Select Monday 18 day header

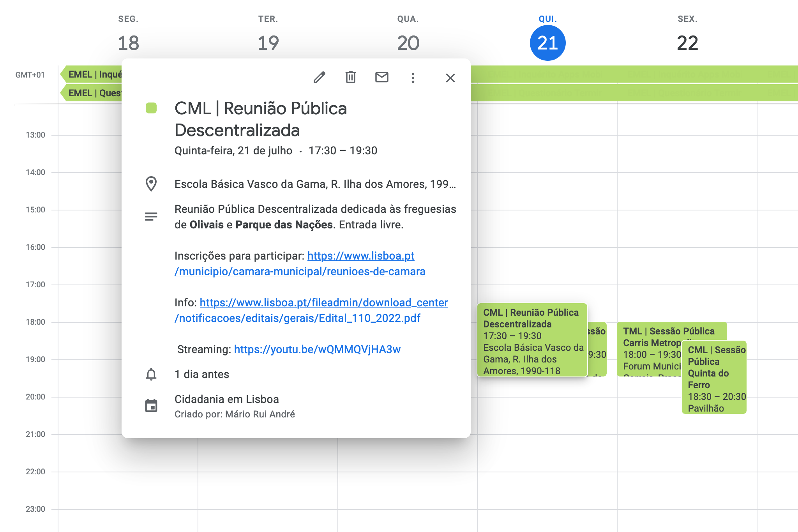(129, 42)
